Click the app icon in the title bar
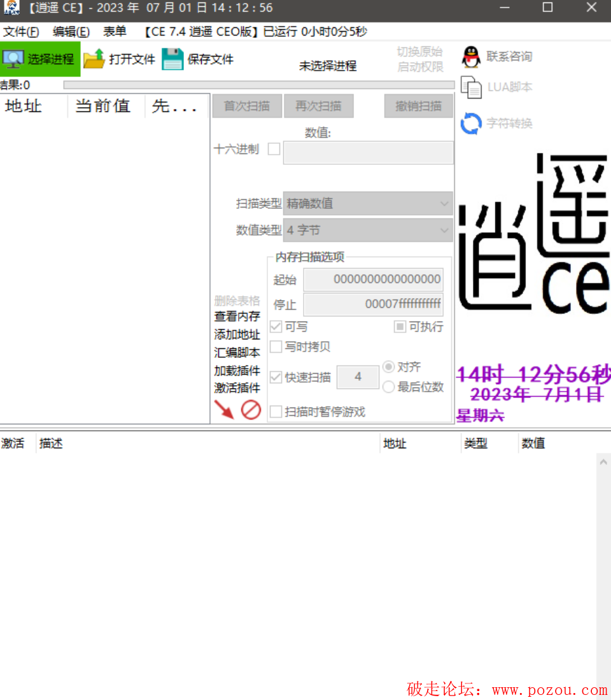The height and width of the screenshot is (700, 611). pyautogui.click(x=11, y=8)
